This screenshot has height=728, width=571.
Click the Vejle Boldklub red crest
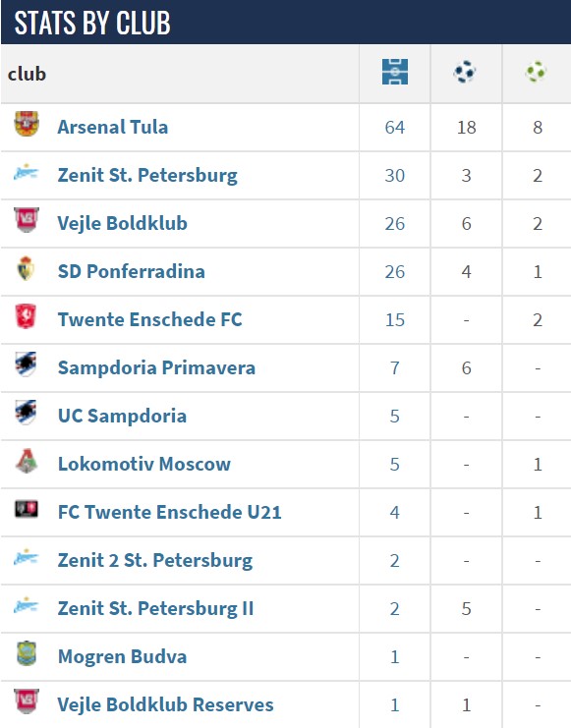[x=27, y=220]
